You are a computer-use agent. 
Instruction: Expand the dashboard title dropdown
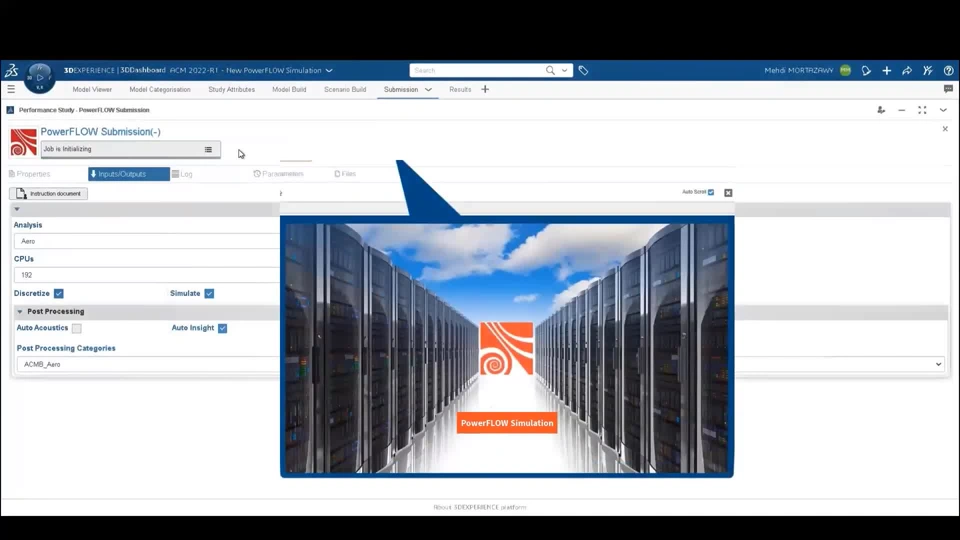pyautogui.click(x=329, y=70)
